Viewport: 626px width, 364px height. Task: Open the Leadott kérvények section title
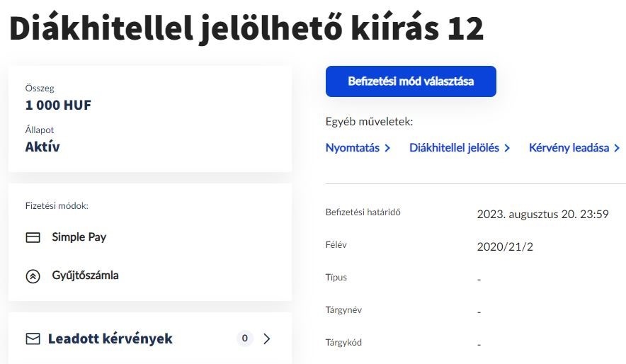110,339
